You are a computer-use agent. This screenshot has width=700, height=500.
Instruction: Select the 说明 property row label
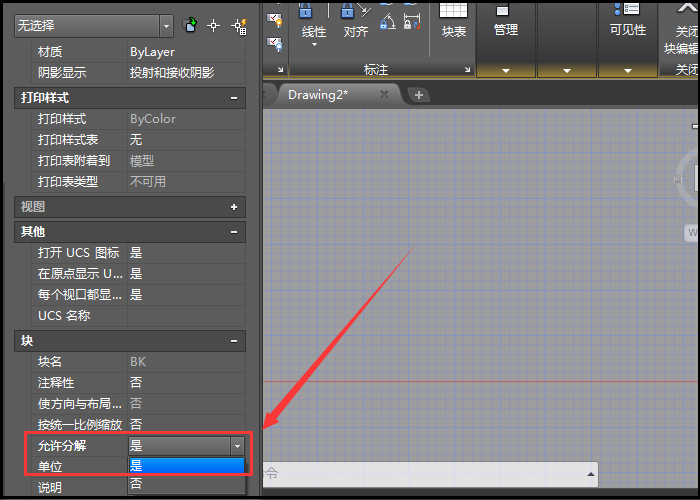50,488
